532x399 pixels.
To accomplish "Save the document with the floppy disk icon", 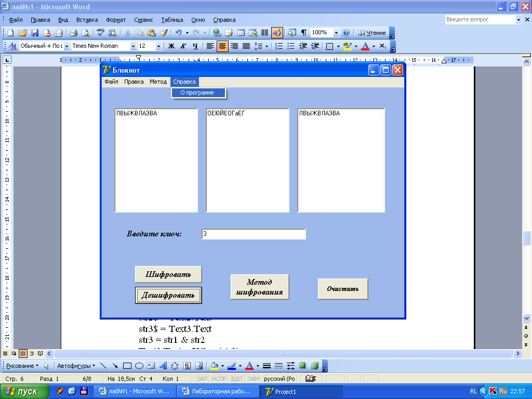I will click(35, 33).
